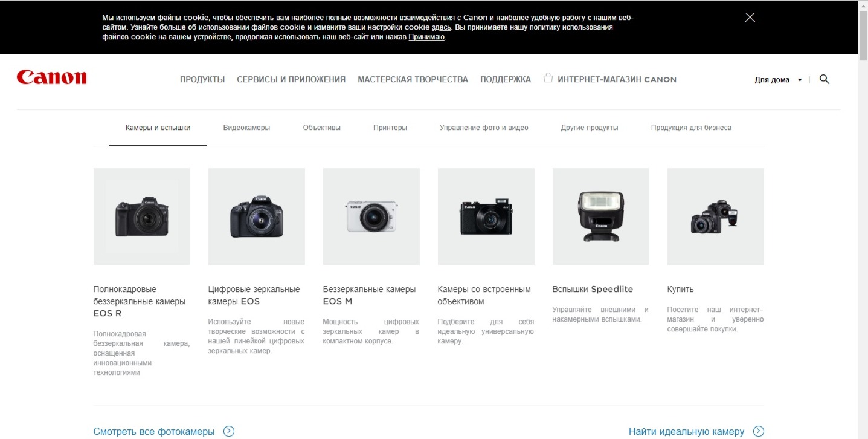The height and width of the screenshot is (439, 868).
Task: Open the EOS R camera thumbnail
Action: point(142,216)
